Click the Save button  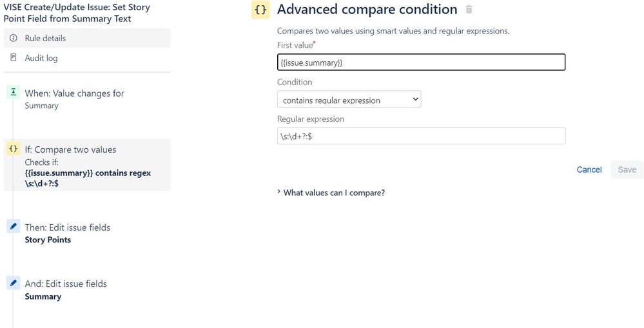(x=627, y=169)
